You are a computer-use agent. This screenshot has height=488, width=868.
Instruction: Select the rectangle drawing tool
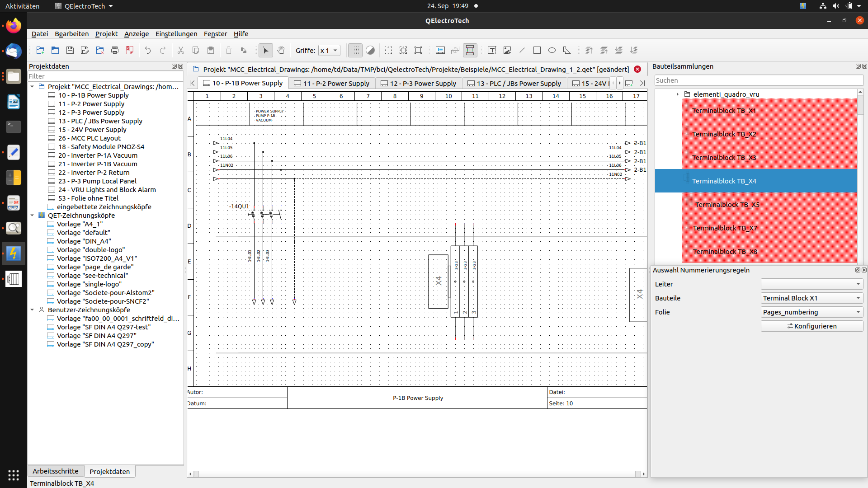click(x=537, y=50)
